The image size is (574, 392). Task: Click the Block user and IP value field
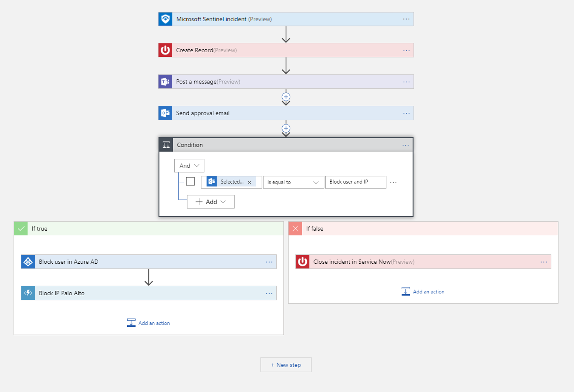point(355,182)
